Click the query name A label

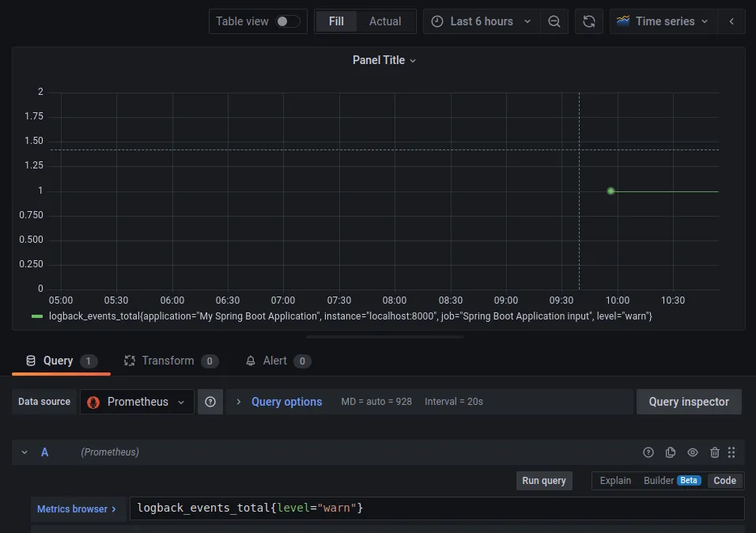pyautogui.click(x=44, y=452)
